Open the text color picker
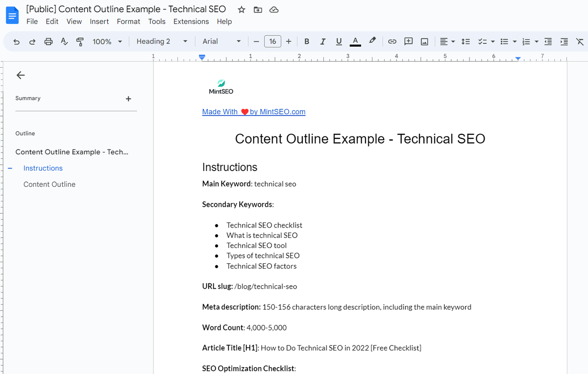588x374 pixels. click(356, 42)
